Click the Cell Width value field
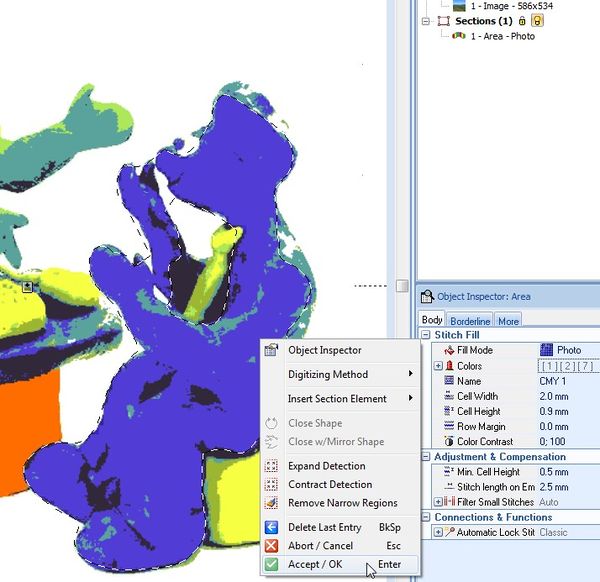The width and height of the screenshot is (600, 582). pos(567,396)
